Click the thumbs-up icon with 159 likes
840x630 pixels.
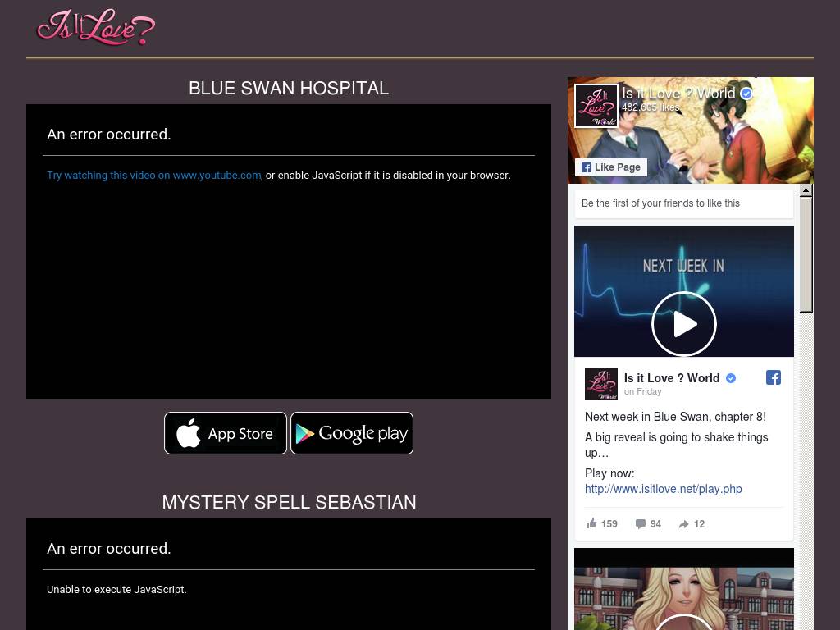click(592, 523)
